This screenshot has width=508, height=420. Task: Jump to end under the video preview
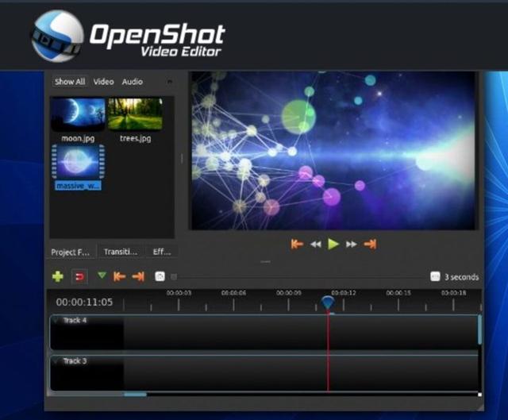(x=370, y=244)
